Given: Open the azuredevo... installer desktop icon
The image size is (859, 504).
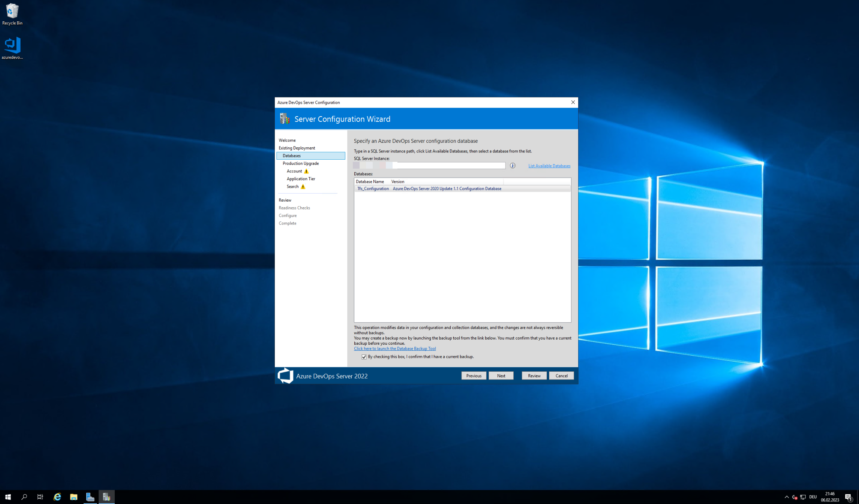Looking at the screenshot, I should [12, 48].
